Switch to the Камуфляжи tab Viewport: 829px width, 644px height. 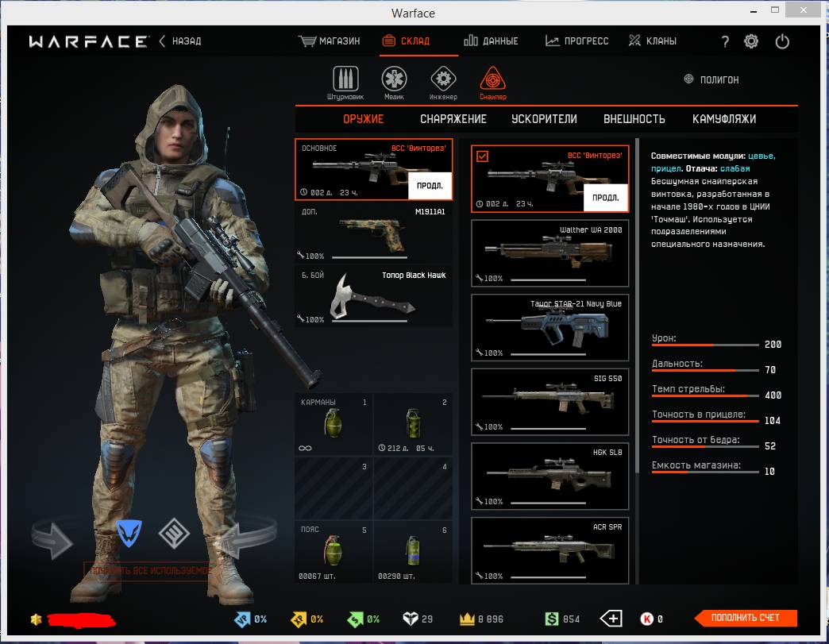[x=724, y=119]
